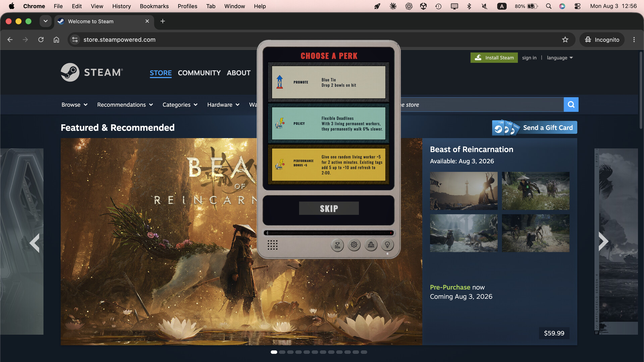Viewport: 644px width, 362px height.
Task: Click the Send a Gift Card banner
Action: (x=535, y=128)
